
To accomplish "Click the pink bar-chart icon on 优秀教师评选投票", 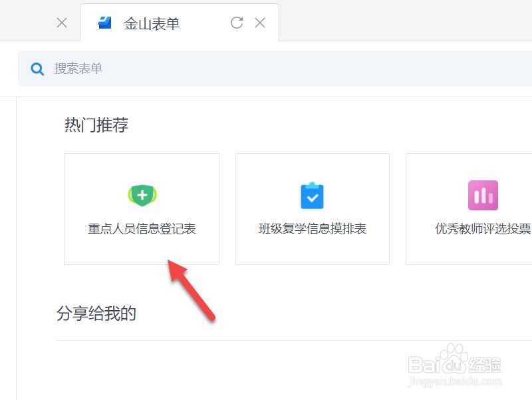I will [483, 195].
